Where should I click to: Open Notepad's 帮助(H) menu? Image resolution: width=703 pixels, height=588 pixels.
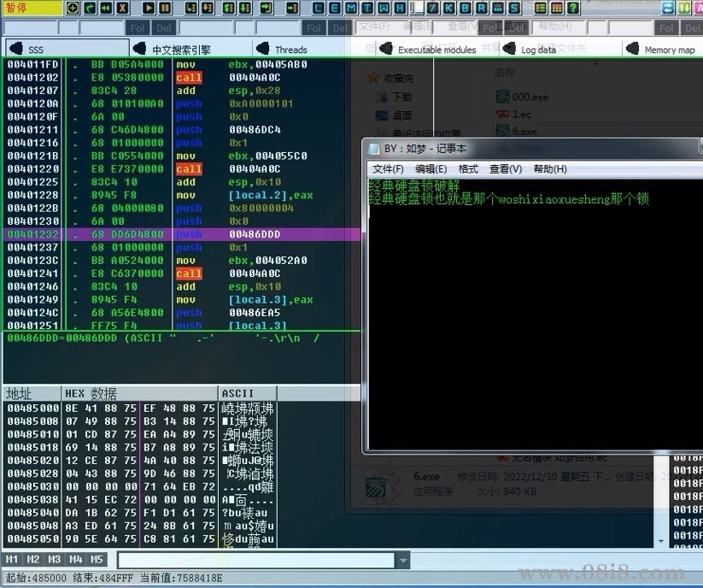(x=550, y=169)
